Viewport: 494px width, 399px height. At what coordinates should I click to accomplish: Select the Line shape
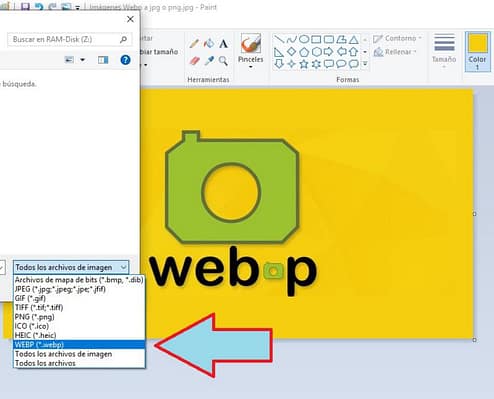pos(279,40)
